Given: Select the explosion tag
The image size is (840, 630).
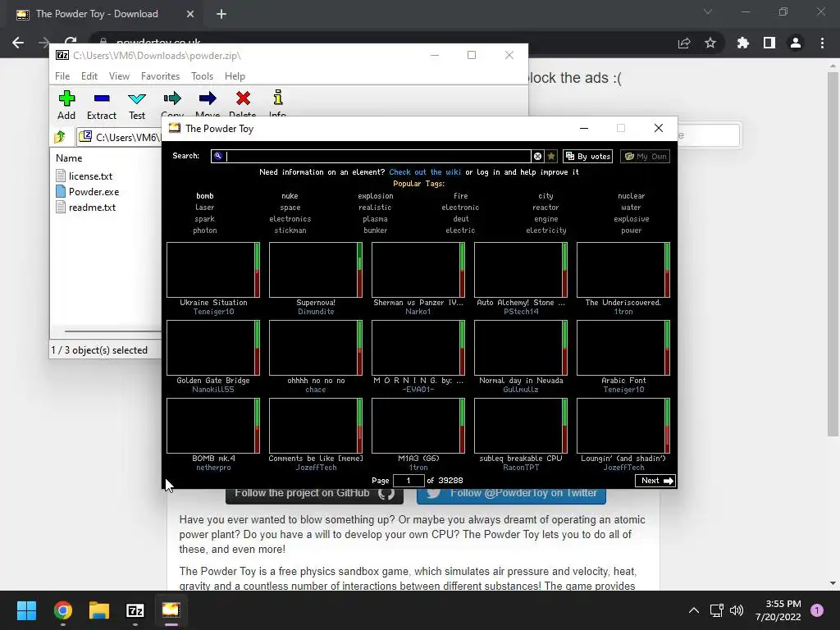Looking at the screenshot, I should click(375, 196).
